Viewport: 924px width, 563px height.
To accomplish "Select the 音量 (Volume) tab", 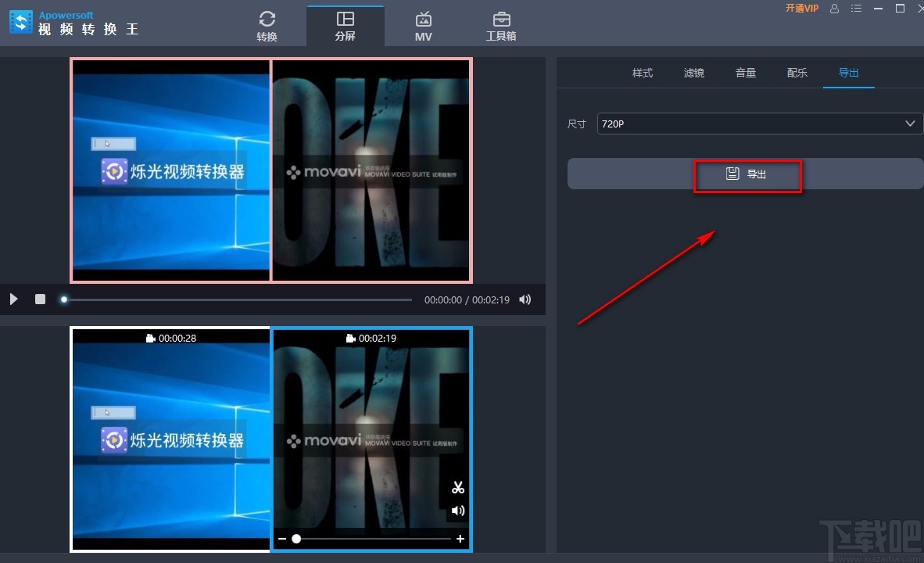I will [746, 73].
